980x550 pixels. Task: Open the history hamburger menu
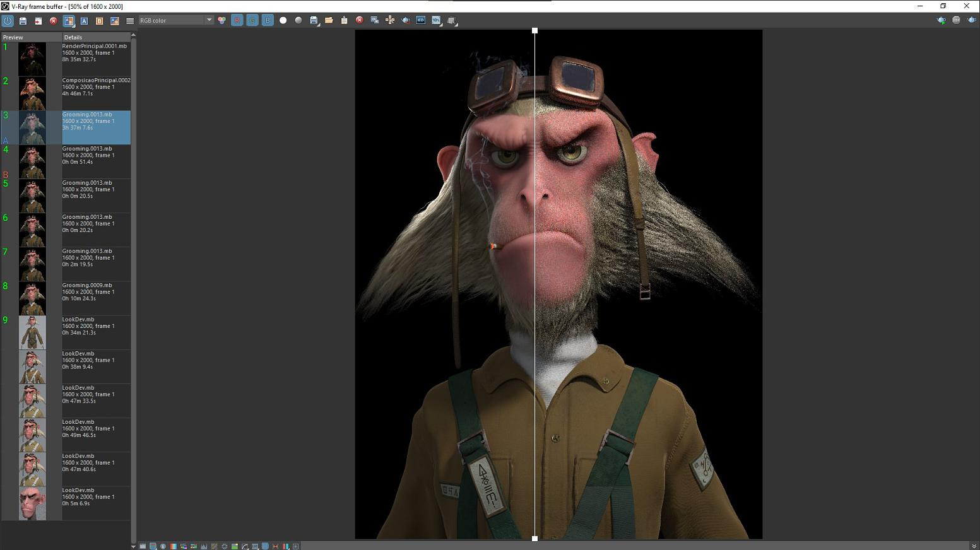pyautogui.click(x=130, y=20)
